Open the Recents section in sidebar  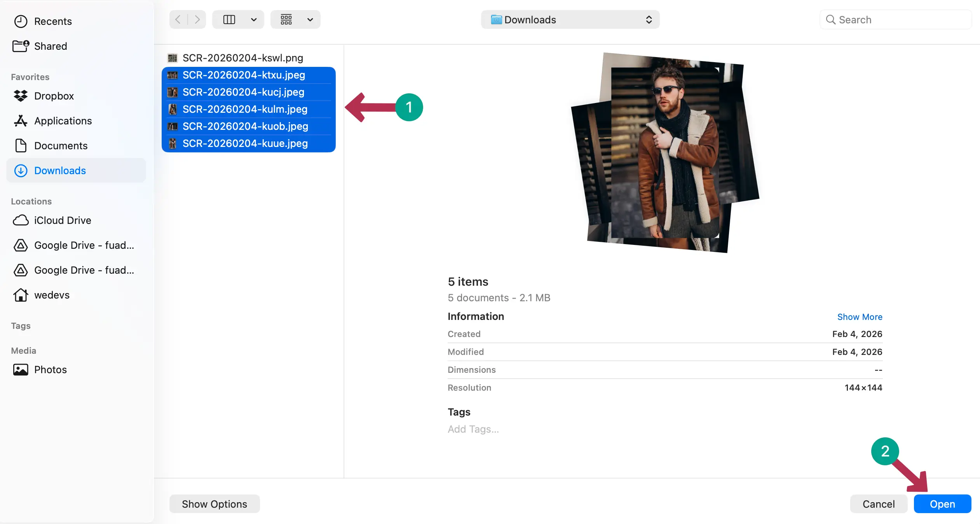click(x=53, y=21)
